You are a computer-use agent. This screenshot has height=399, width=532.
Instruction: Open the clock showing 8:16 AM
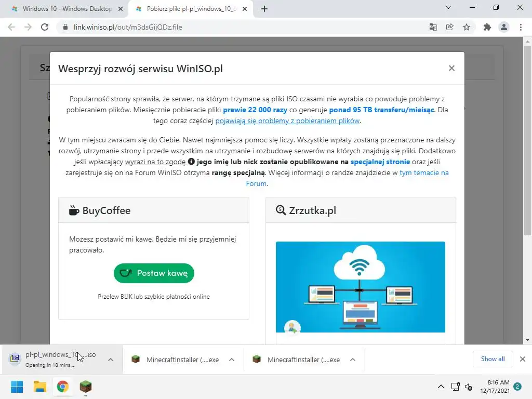point(495,387)
